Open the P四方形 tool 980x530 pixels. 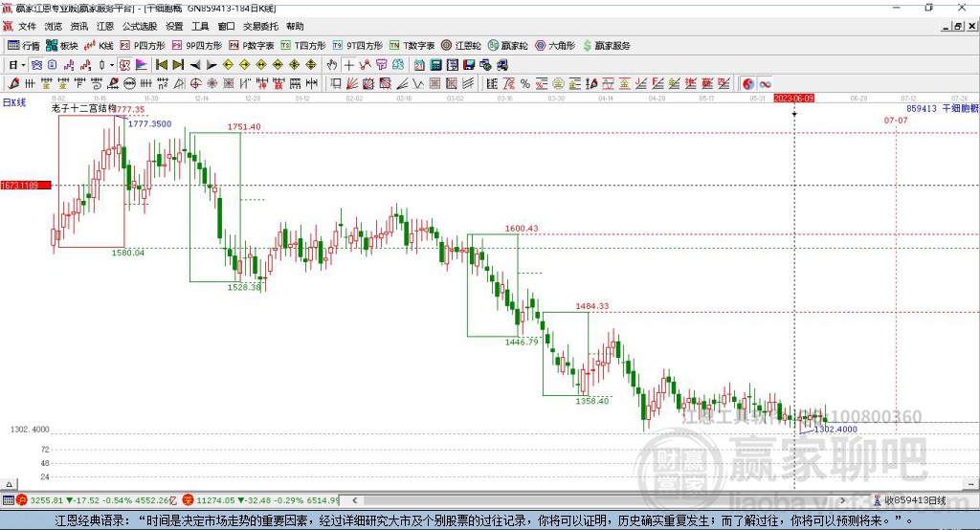coord(143,46)
